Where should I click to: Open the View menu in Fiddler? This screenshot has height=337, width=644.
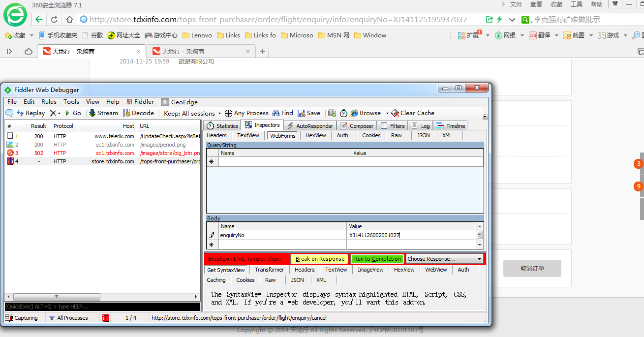click(x=92, y=102)
